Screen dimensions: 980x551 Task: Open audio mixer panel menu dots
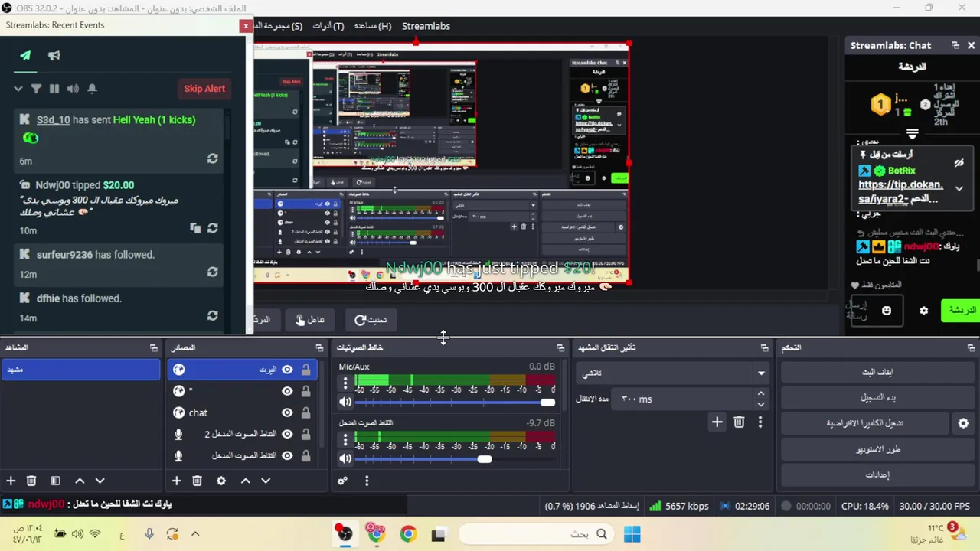click(x=367, y=481)
